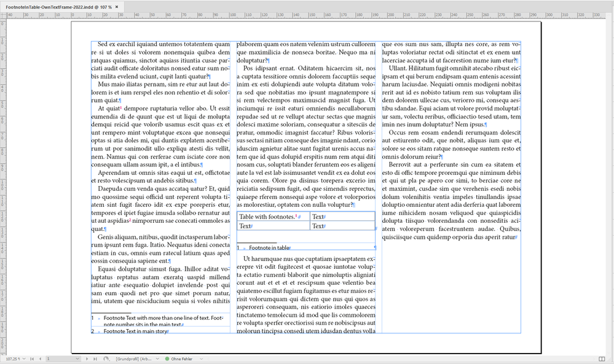Open the chevron menu next to Ohne Fehler
Screen dimensions: 614x364
pos(203,358)
